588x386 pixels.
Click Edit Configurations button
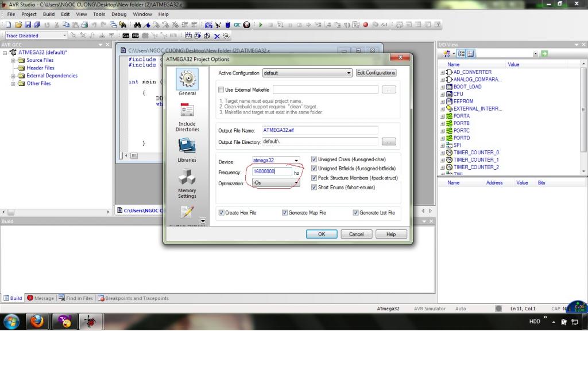tap(376, 73)
